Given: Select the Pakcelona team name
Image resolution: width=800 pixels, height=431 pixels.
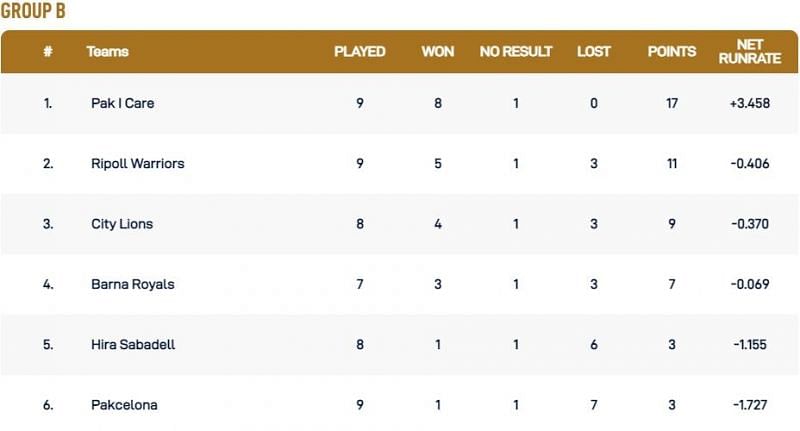Looking at the screenshot, I should click(x=124, y=405).
